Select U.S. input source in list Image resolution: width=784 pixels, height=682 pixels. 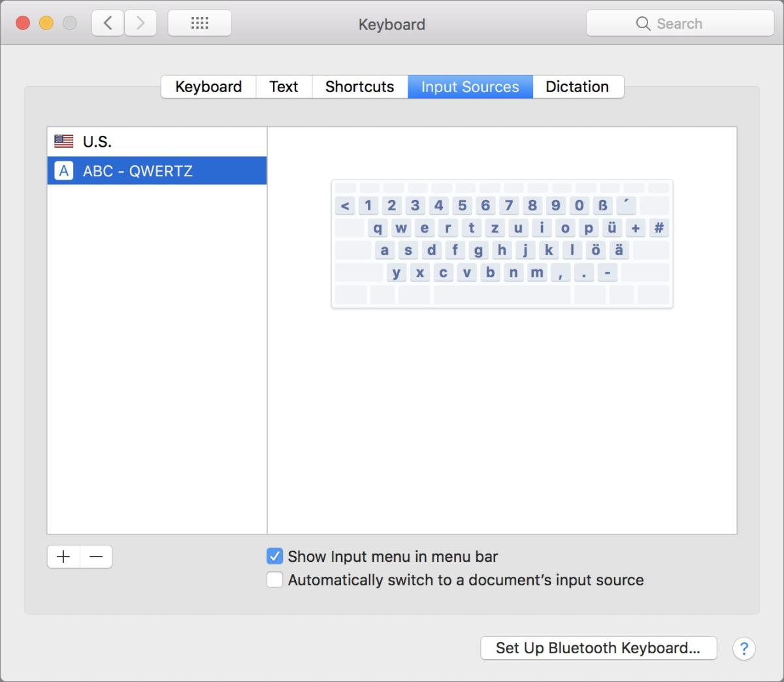157,141
